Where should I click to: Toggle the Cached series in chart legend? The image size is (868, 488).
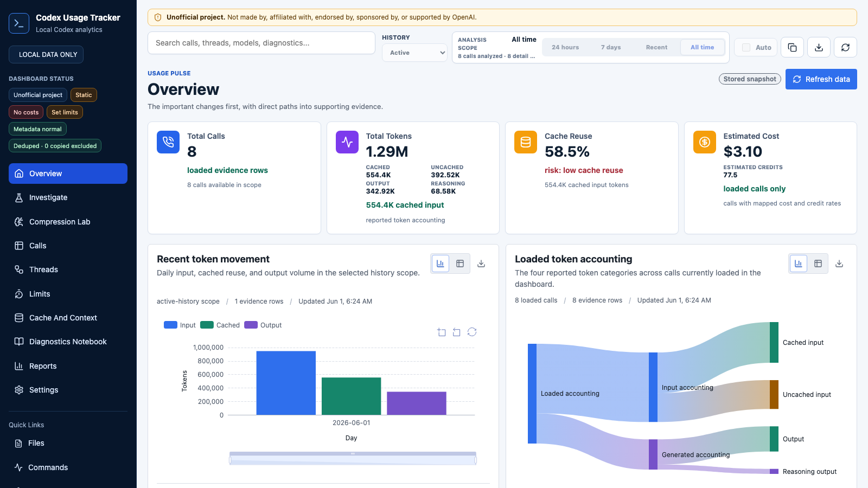(x=220, y=325)
